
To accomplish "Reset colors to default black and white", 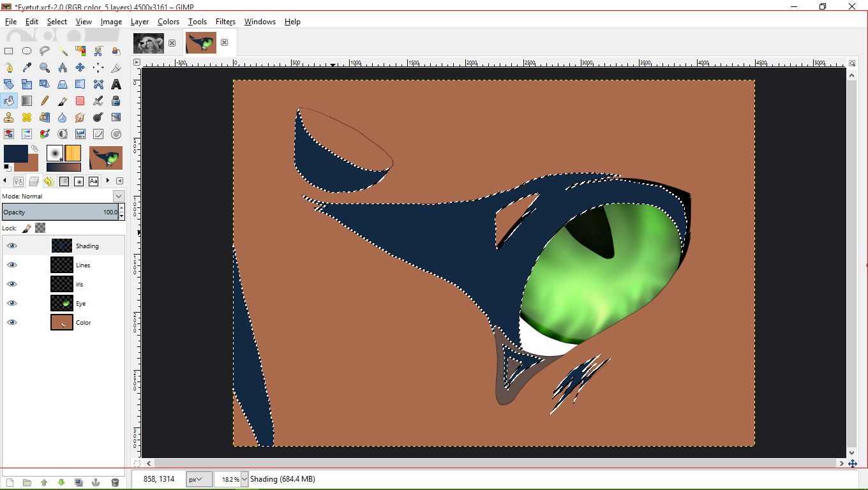I will 7,168.
